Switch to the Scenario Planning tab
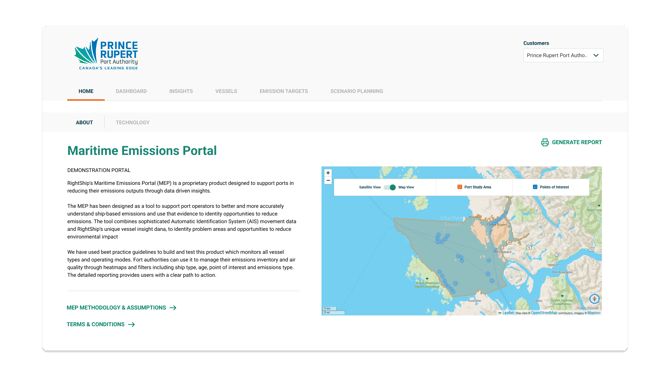670x376 pixels. click(x=357, y=91)
